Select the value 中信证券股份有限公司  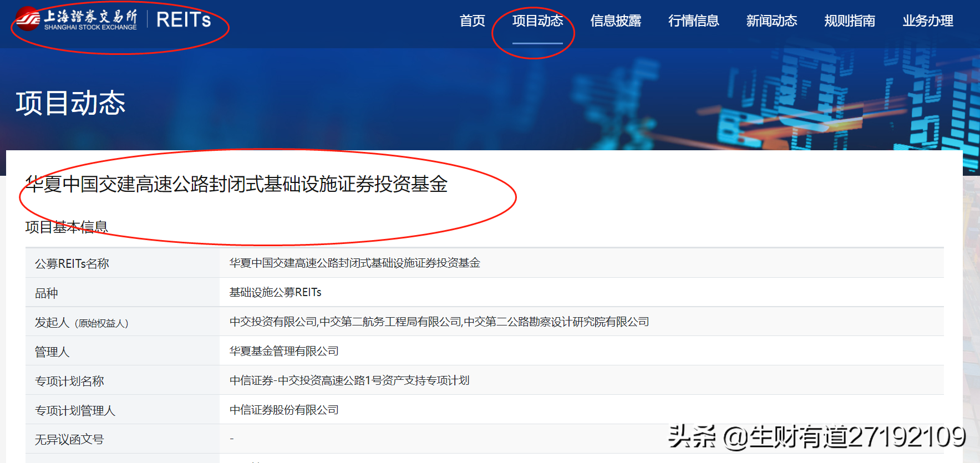284,410
